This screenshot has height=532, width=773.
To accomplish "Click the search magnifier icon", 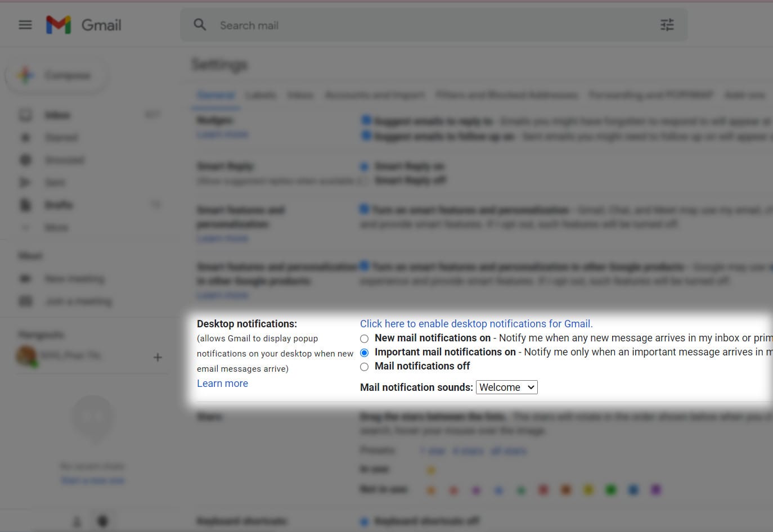I will pos(200,25).
